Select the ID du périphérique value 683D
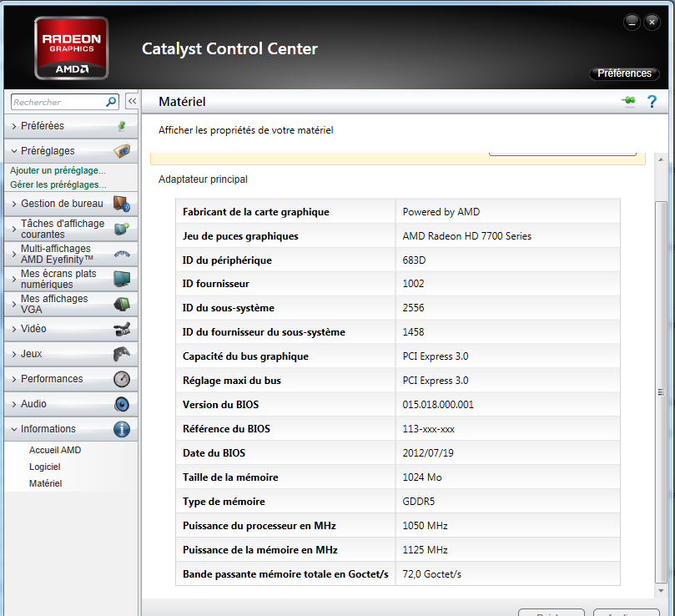This screenshot has height=616, width=675. [414, 260]
